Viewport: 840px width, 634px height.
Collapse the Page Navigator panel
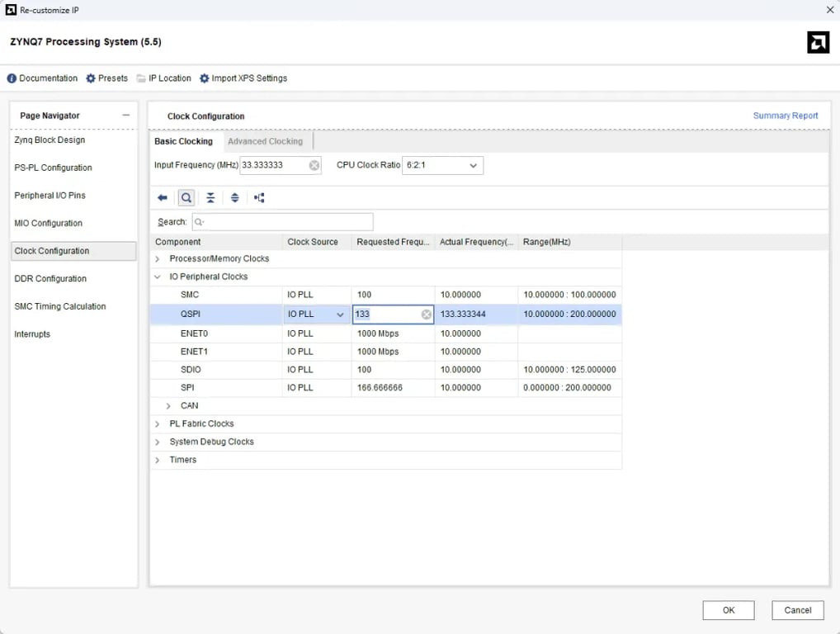(x=126, y=116)
